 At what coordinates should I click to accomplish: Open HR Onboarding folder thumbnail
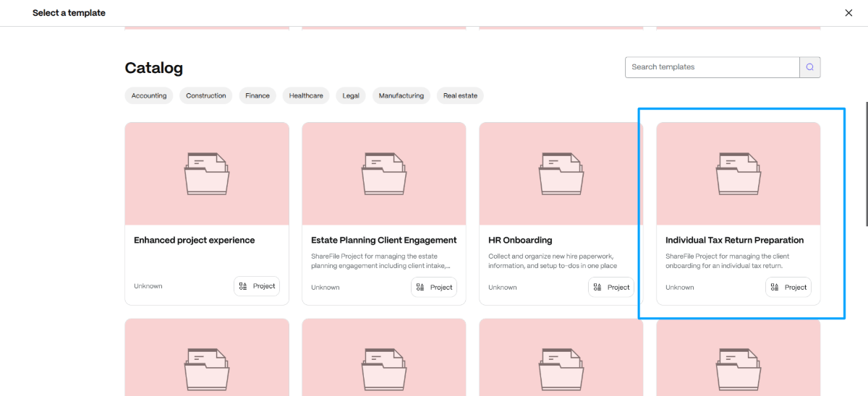(x=561, y=173)
